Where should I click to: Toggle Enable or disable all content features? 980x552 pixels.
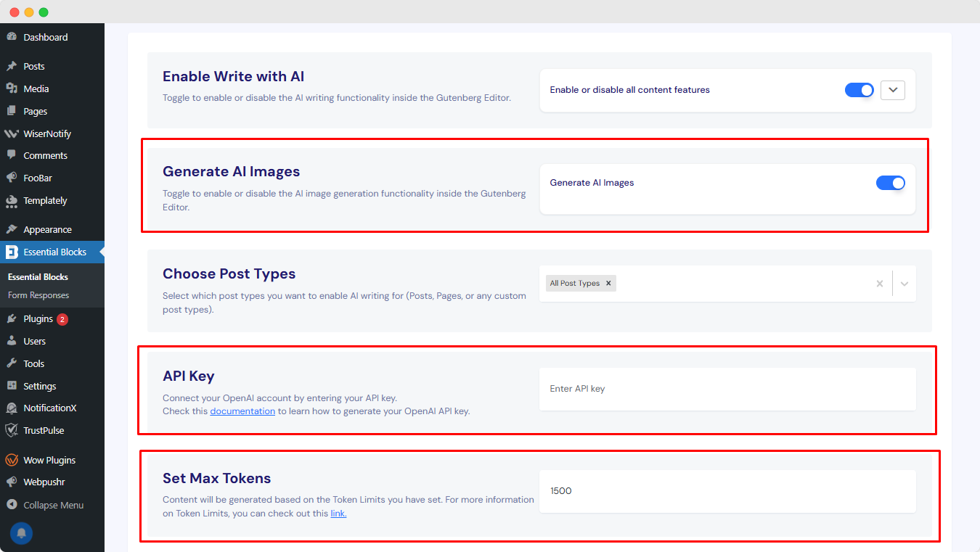(859, 90)
